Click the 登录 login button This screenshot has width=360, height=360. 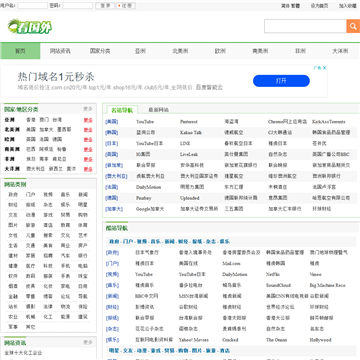click(105, 6)
